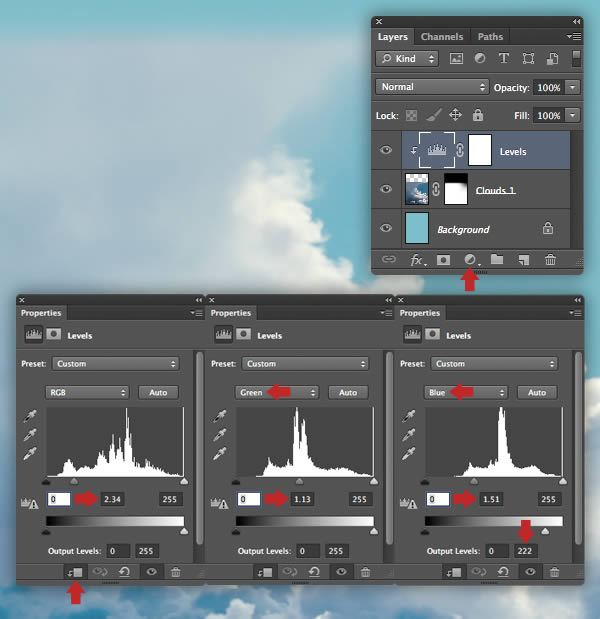Viewport: 600px width, 619px height.
Task: Open the Kind filter dropdown
Action: click(x=407, y=59)
